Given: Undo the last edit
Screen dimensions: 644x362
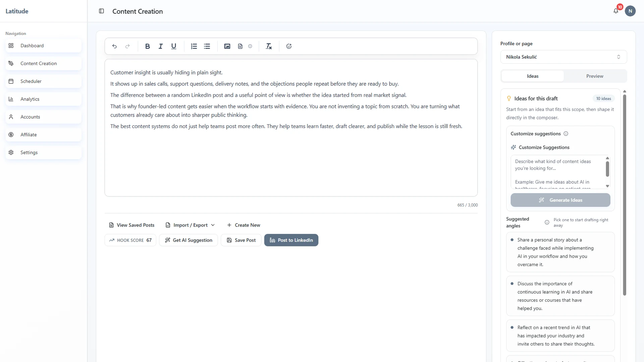Looking at the screenshot, I should coord(114,46).
